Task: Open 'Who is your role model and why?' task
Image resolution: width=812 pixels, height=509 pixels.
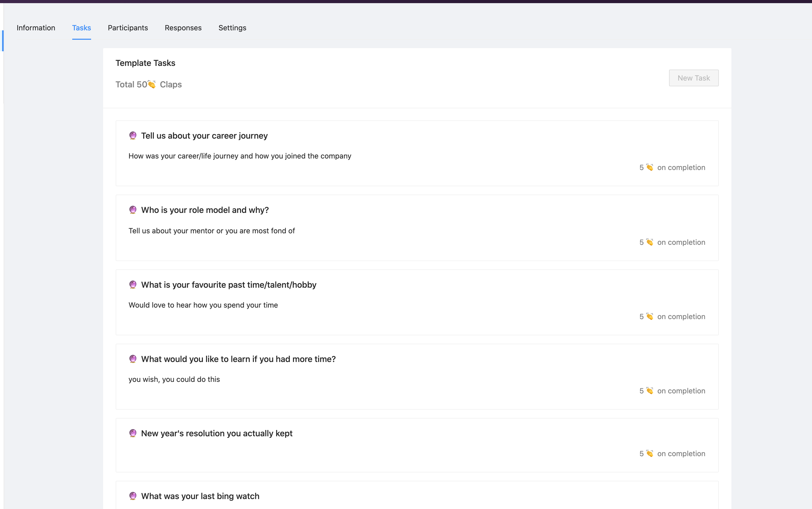Action: coord(205,210)
